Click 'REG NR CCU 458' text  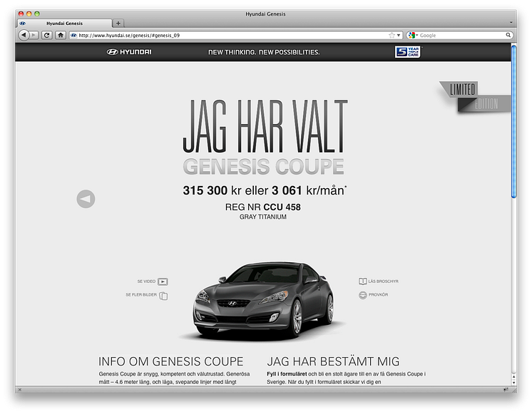click(263, 207)
